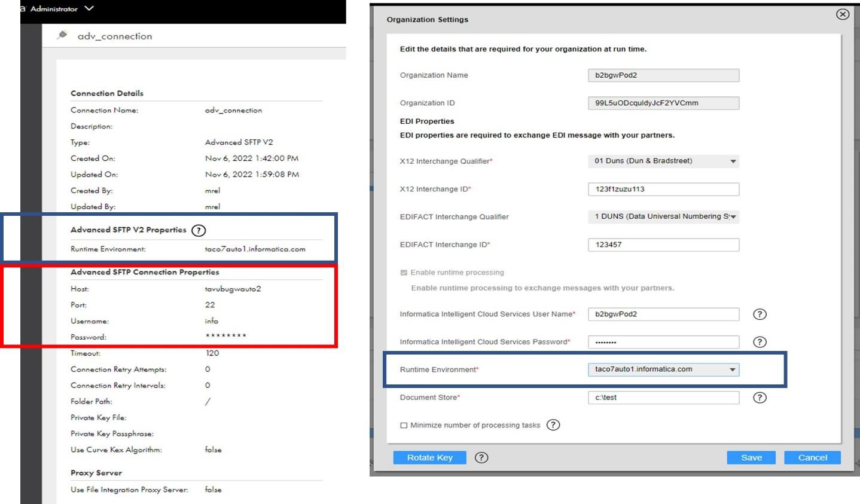Click the adv_connection plug icon
860x504 pixels.
pyautogui.click(x=62, y=35)
